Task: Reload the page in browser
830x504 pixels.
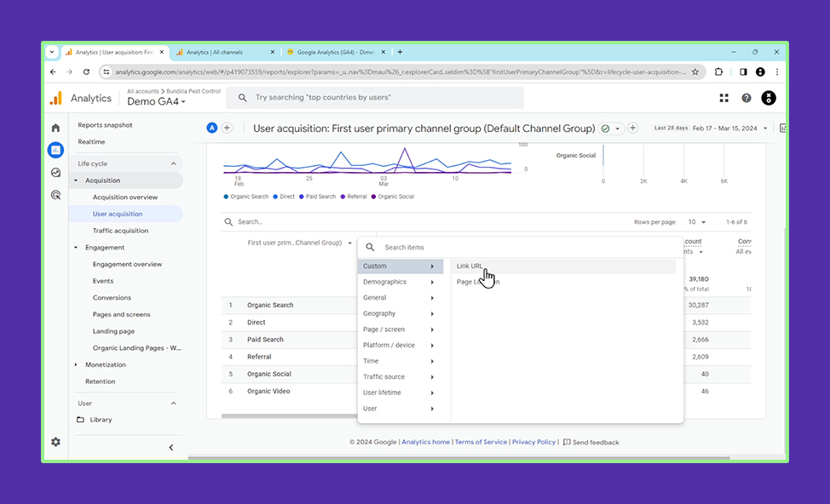Action: (x=86, y=72)
